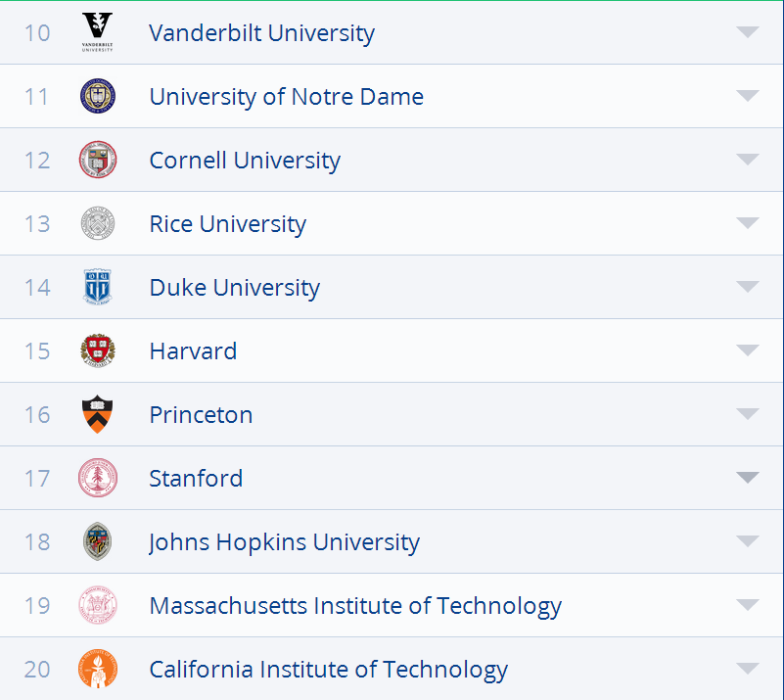Click the University of Notre Dame seal
This screenshot has height=700, width=784.
(98, 96)
